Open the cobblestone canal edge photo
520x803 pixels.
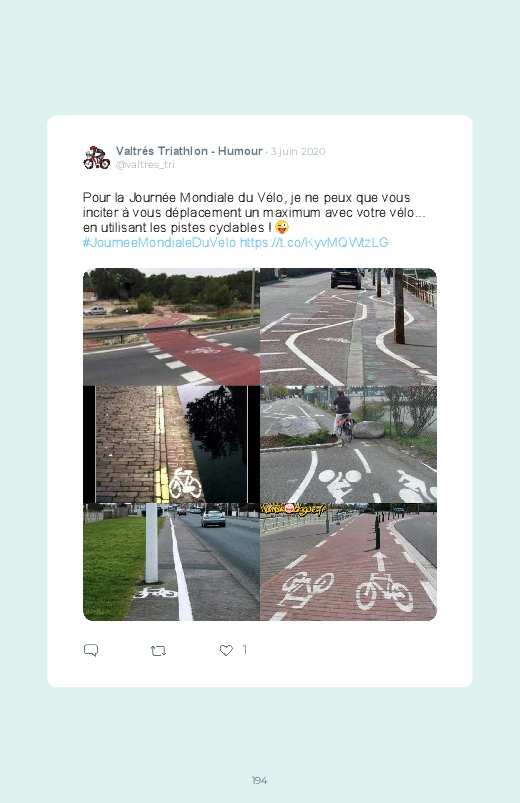point(171,445)
